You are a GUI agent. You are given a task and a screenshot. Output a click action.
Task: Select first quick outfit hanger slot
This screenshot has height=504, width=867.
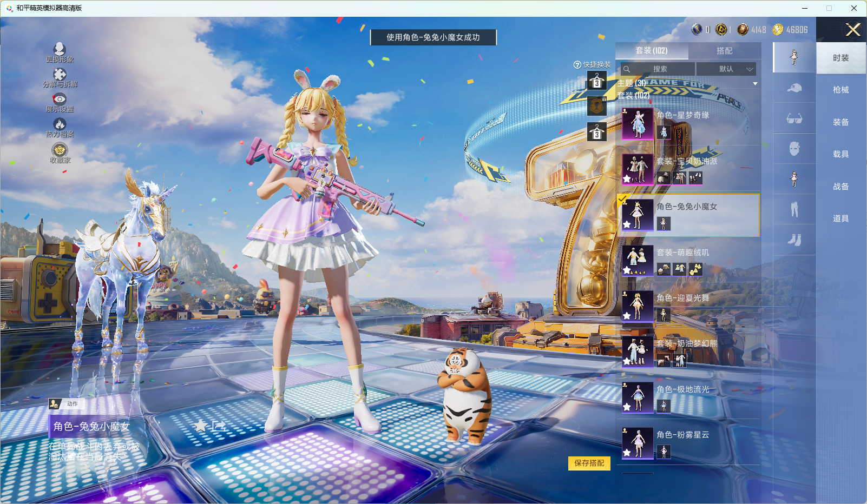tap(597, 81)
